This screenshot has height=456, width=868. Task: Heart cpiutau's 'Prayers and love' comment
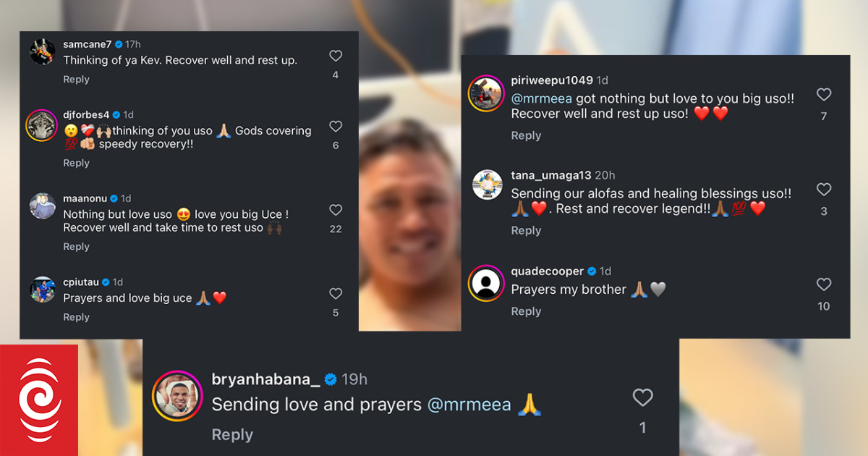[336, 294]
